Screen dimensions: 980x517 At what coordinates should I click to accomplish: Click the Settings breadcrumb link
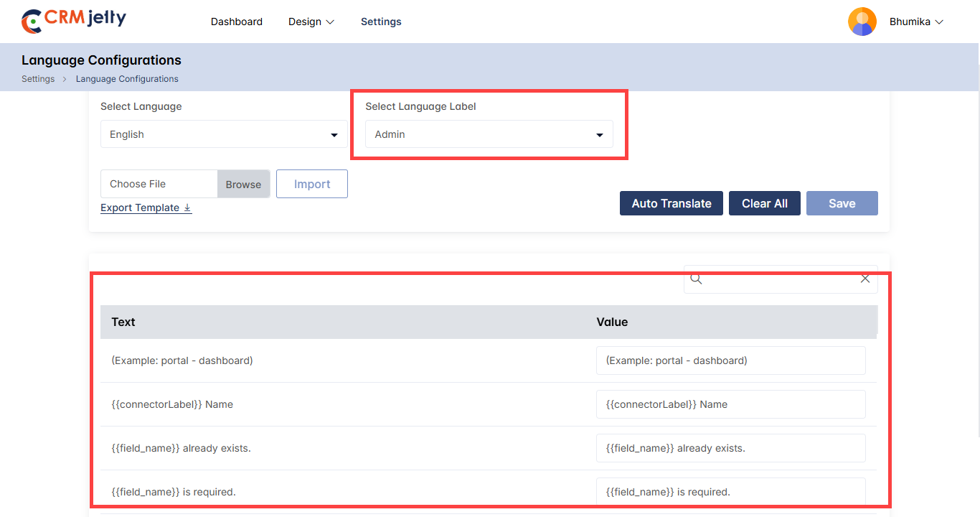pos(38,79)
